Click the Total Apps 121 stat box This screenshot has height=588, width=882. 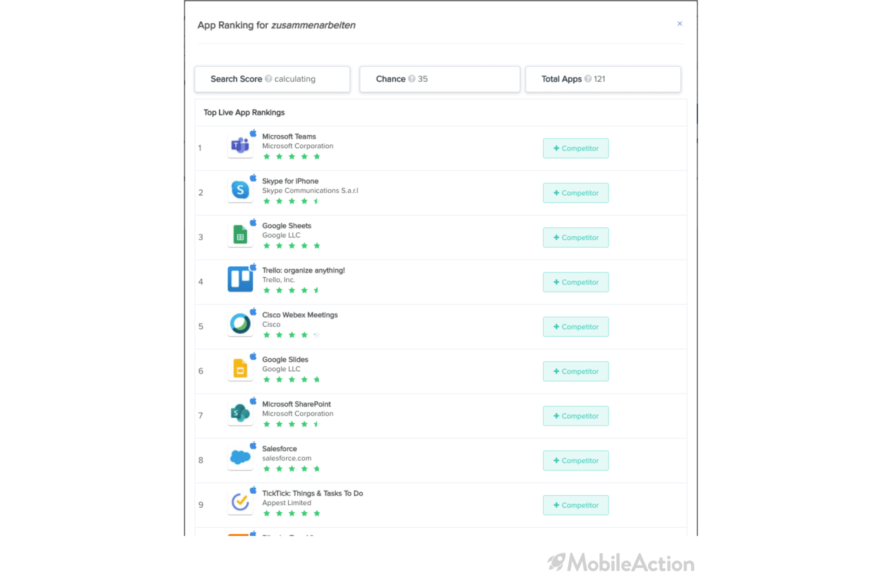pyautogui.click(x=603, y=79)
